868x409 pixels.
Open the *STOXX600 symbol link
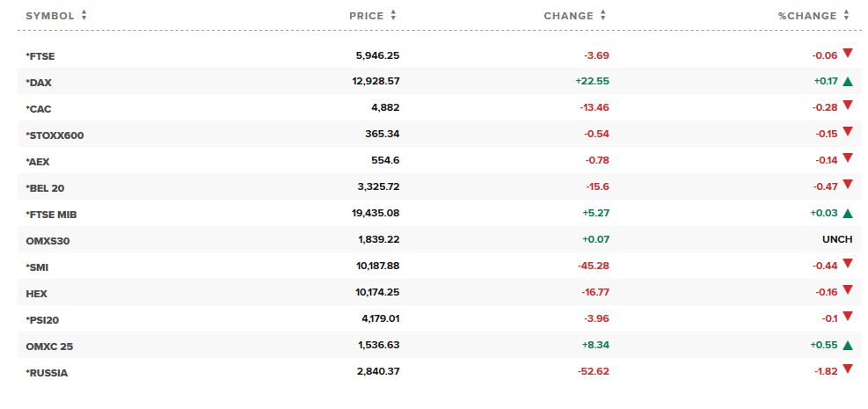click(55, 135)
